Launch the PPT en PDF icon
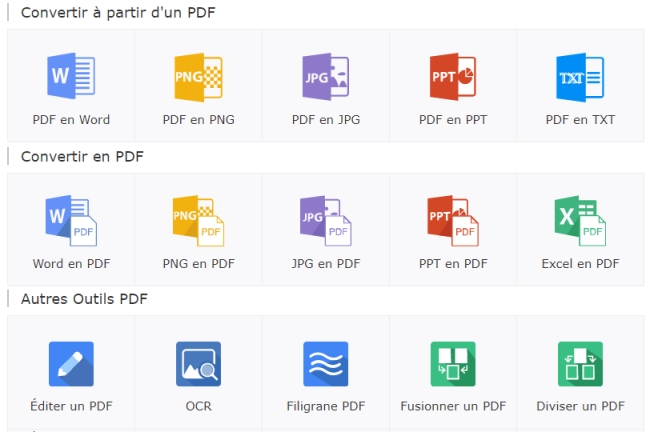This screenshot has width=650, height=432. click(453, 221)
